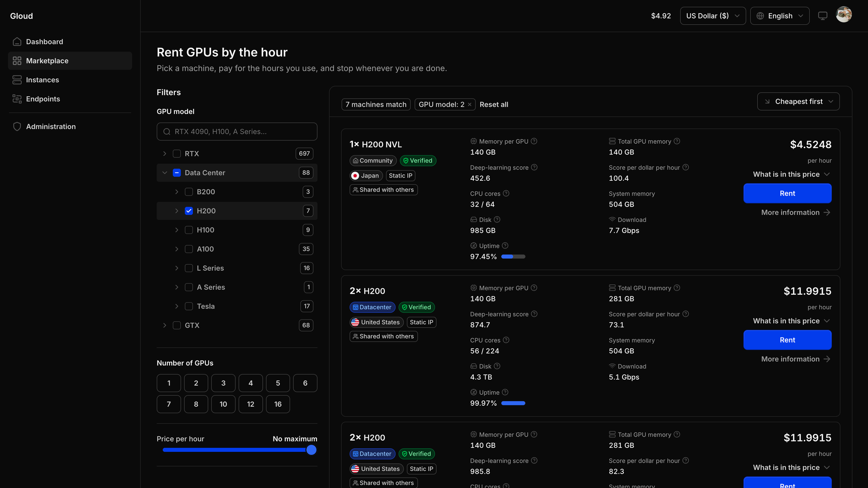Expand the GTX category chevron
Viewport: 868px width, 488px height.
point(165,325)
